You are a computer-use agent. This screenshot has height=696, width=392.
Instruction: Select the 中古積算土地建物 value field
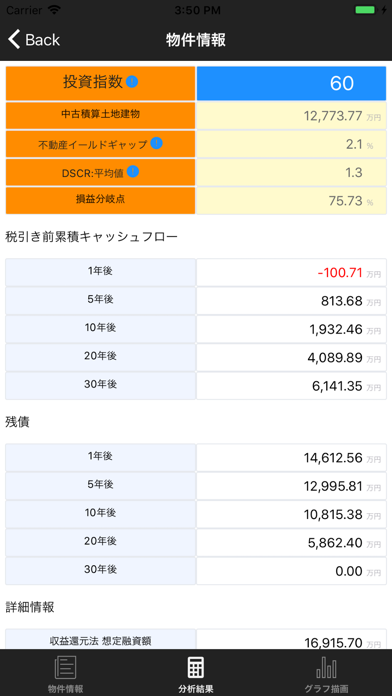(x=292, y=116)
